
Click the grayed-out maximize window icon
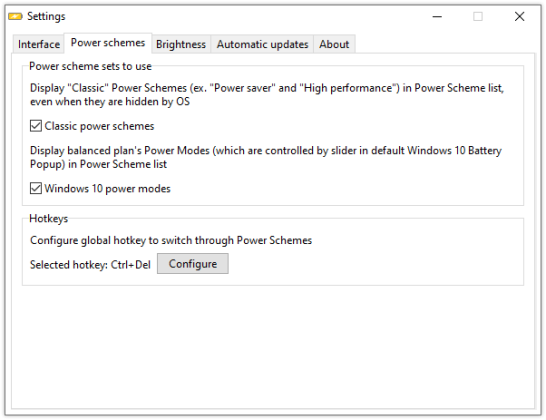point(478,16)
